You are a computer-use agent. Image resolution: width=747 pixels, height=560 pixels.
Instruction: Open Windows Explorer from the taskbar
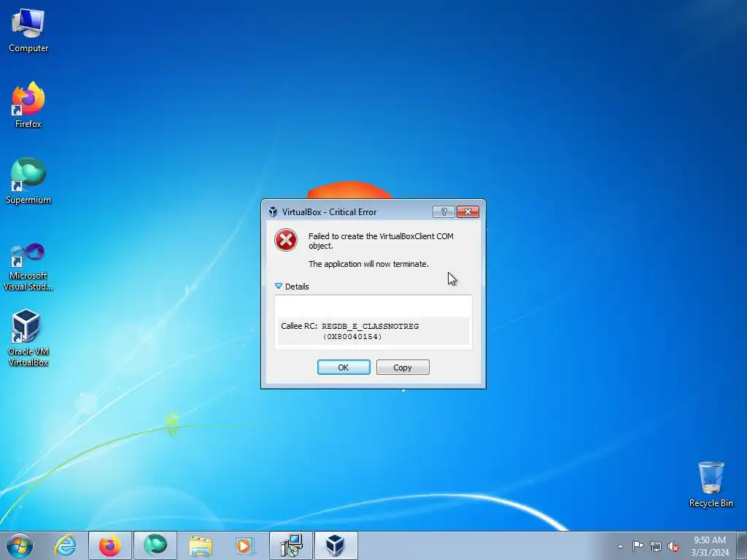(201, 545)
